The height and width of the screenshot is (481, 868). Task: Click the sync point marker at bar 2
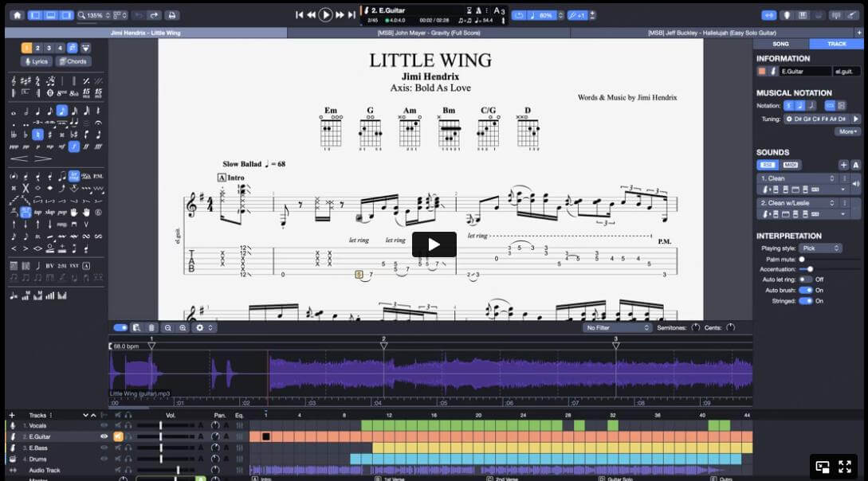click(x=383, y=346)
